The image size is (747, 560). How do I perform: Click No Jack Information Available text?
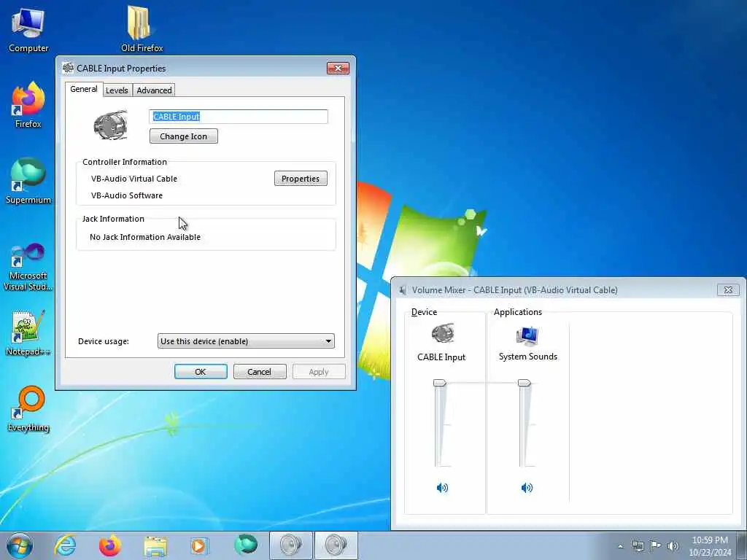click(x=145, y=237)
